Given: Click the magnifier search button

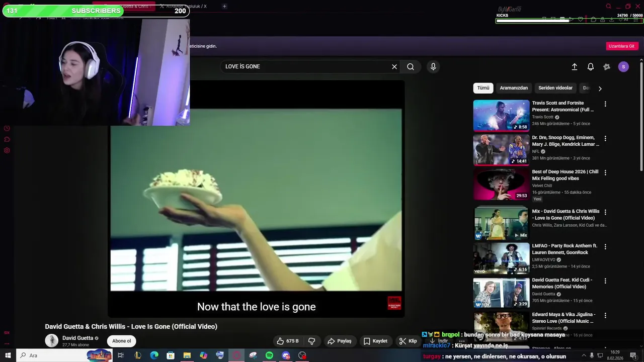Looking at the screenshot, I should (x=411, y=66).
